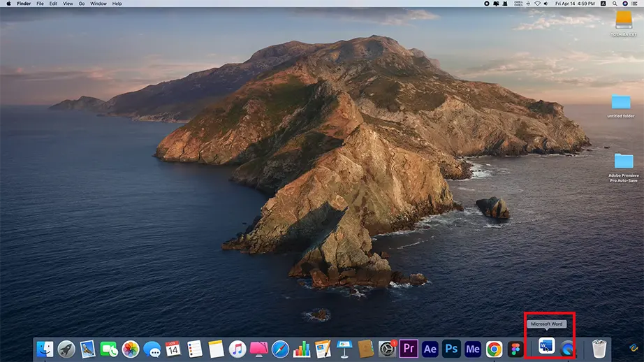Open Reminders in the Dock
644x362 pixels.
pos(195,349)
